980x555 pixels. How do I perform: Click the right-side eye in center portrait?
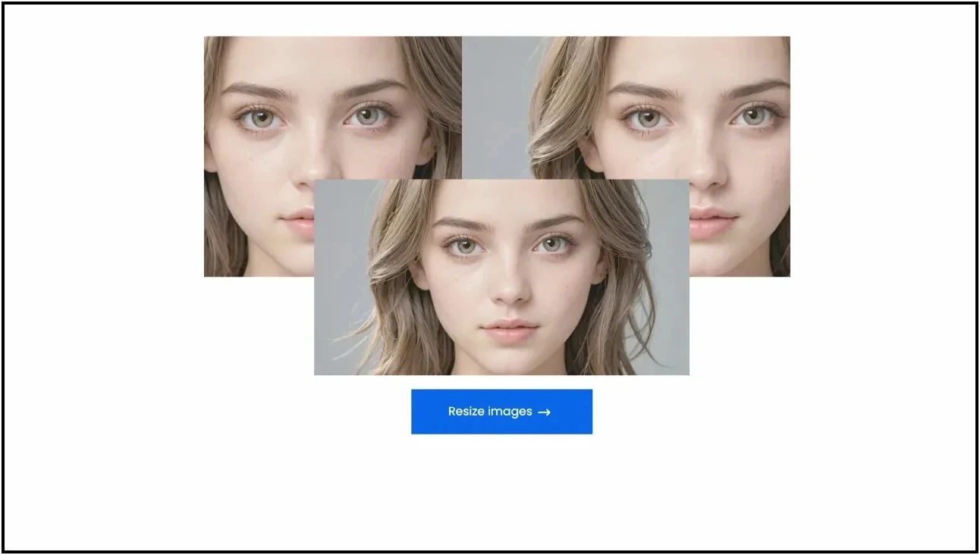click(553, 245)
